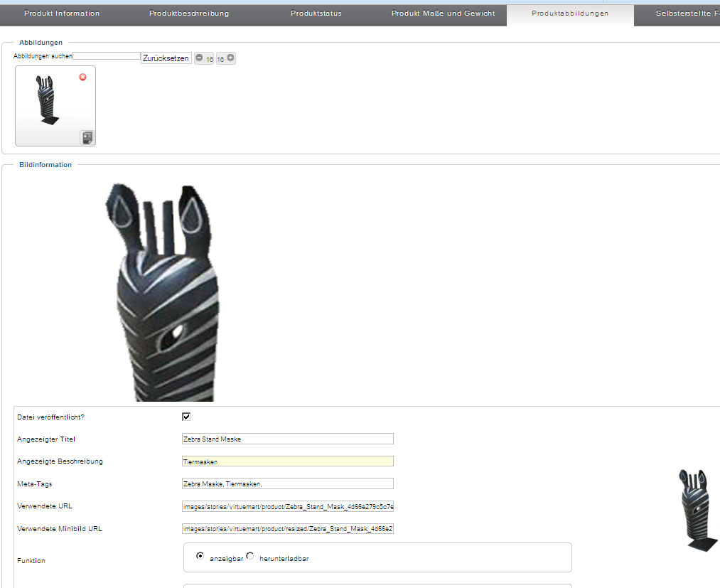Click the edit icon on zebra thumbnail
Viewport: 720px width, 588px height.
point(87,137)
